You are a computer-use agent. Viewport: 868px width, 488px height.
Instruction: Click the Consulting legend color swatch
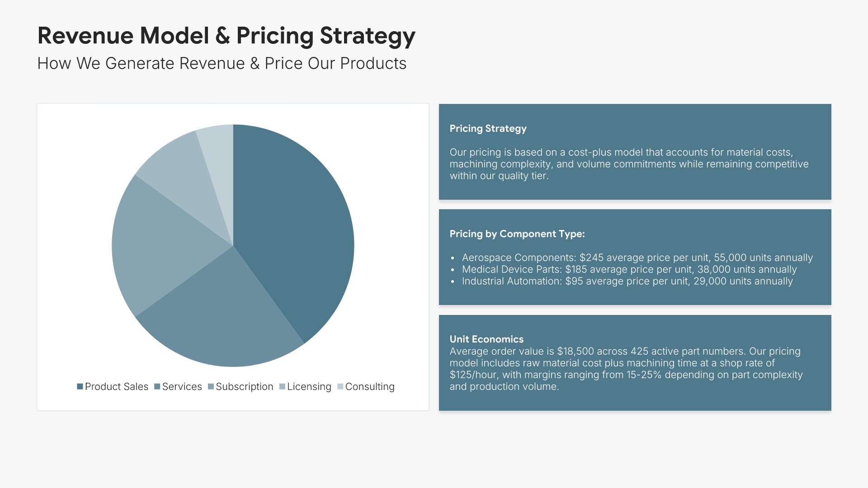tap(340, 387)
